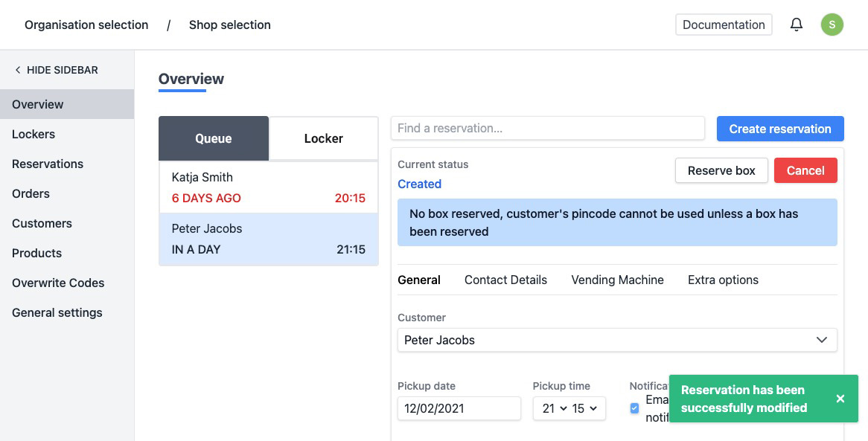868x441 pixels.
Task: Open the Contact Details tab
Action: pyautogui.click(x=505, y=280)
